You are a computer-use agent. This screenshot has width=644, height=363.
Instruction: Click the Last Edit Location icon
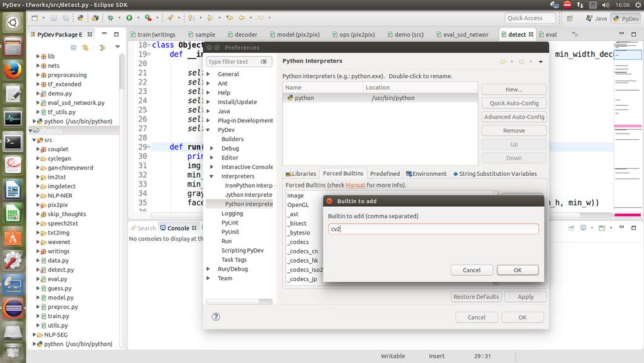(x=230, y=18)
